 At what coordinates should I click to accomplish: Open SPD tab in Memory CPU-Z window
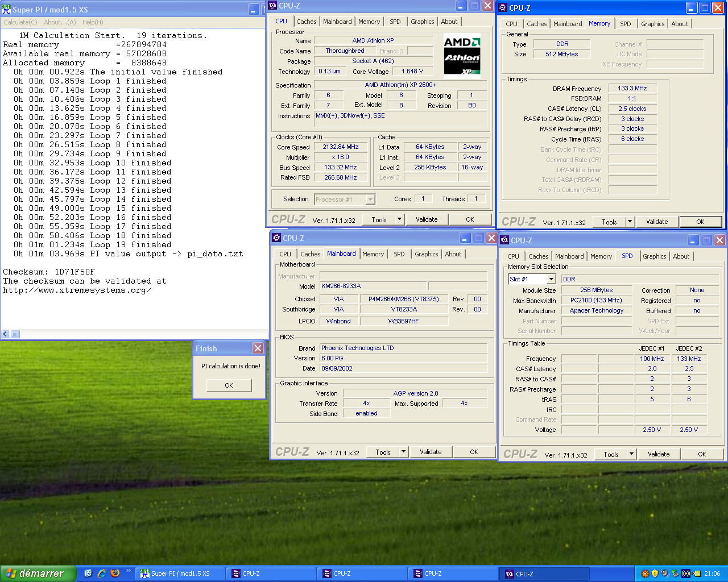[626, 24]
